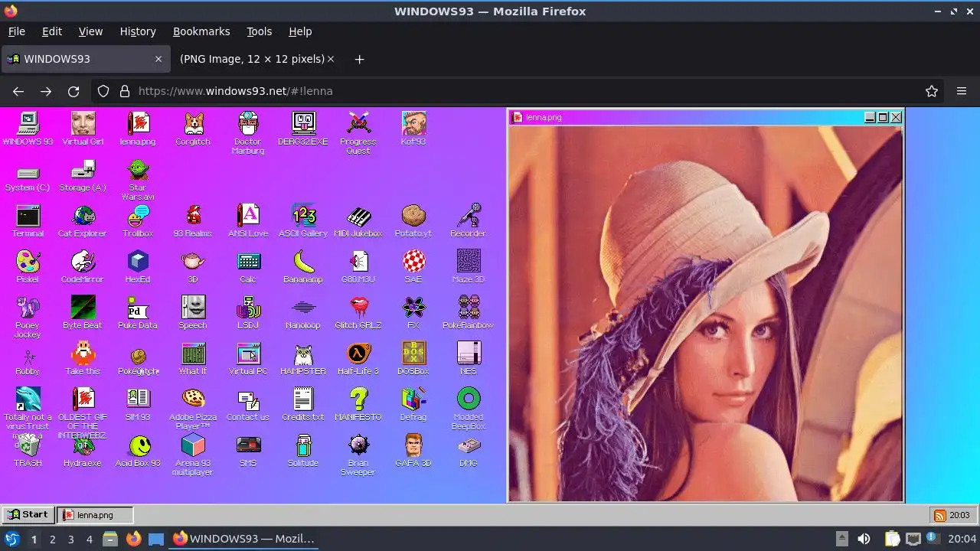The height and width of the screenshot is (551, 980).
Task: Select lenna.png taskbar button
Action: 96,515
